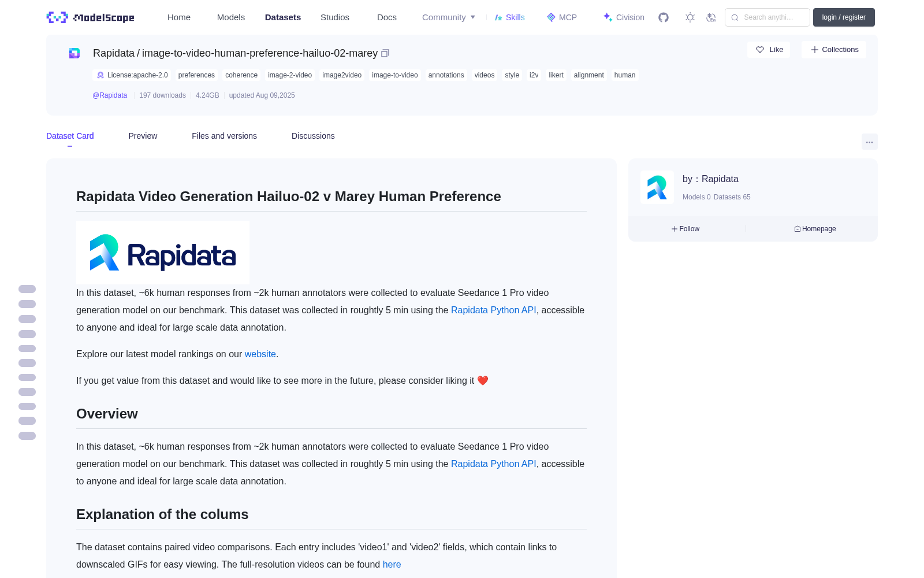The height and width of the screenshot is (578, 924).
Task: Select the annotations tag
Action: tap(446, 75)
